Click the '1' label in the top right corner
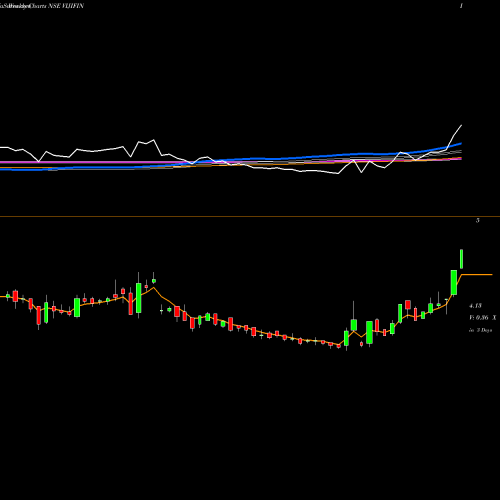The width and height of the screenshot is (500, 500). [x=461, y=6]
